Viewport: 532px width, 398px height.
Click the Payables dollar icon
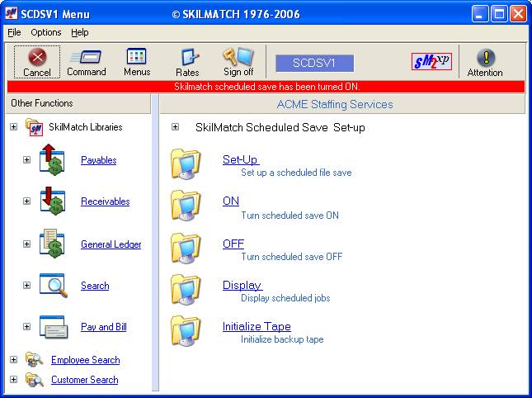tap(52, 159)
